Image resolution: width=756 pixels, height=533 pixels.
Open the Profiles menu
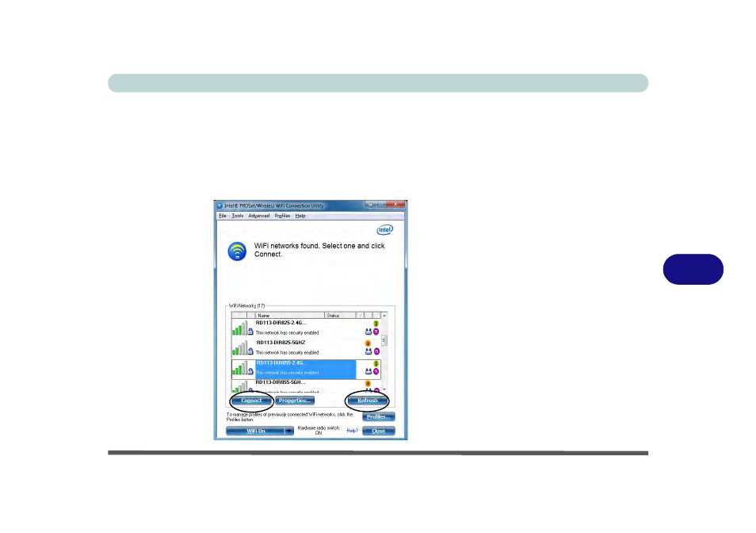[282, 216]
